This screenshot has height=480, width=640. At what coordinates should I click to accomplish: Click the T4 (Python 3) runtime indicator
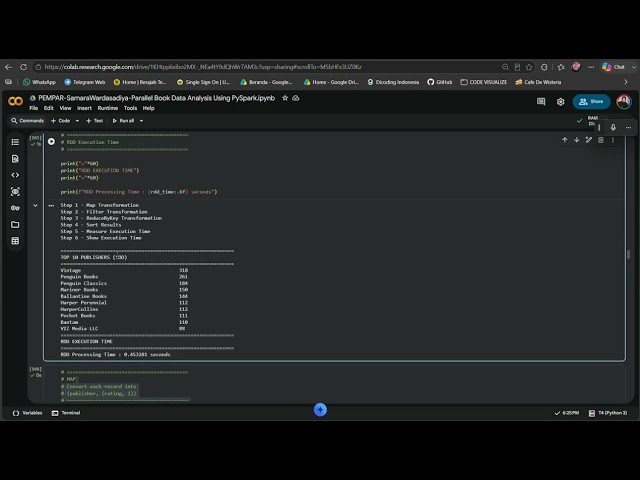608,413
